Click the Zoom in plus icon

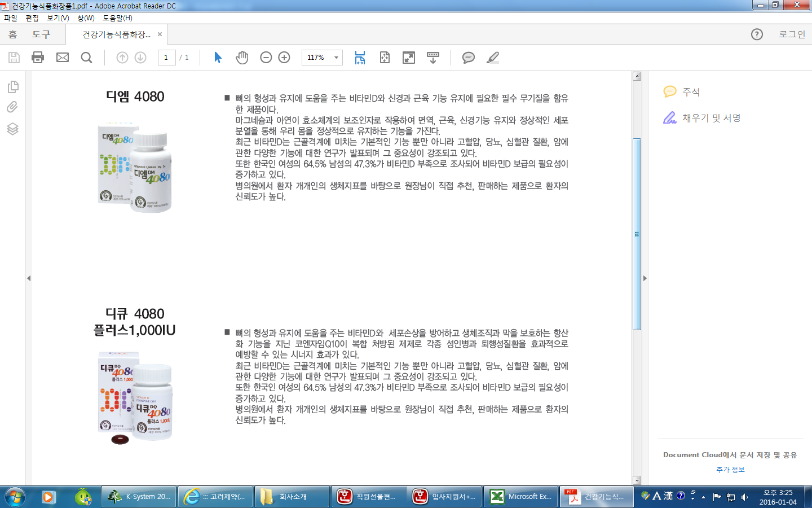tap(284, 58)
